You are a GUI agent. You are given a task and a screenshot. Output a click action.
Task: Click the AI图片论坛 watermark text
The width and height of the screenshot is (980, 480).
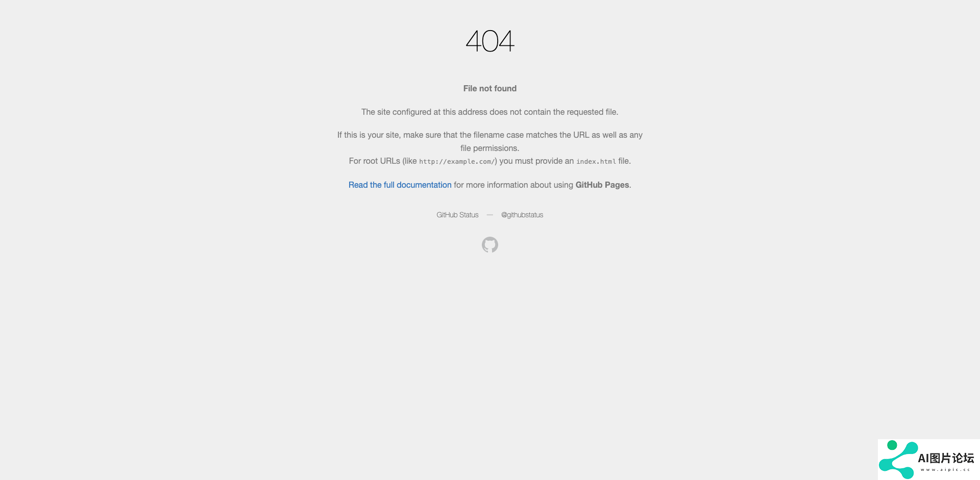click(x=946, y=458)
